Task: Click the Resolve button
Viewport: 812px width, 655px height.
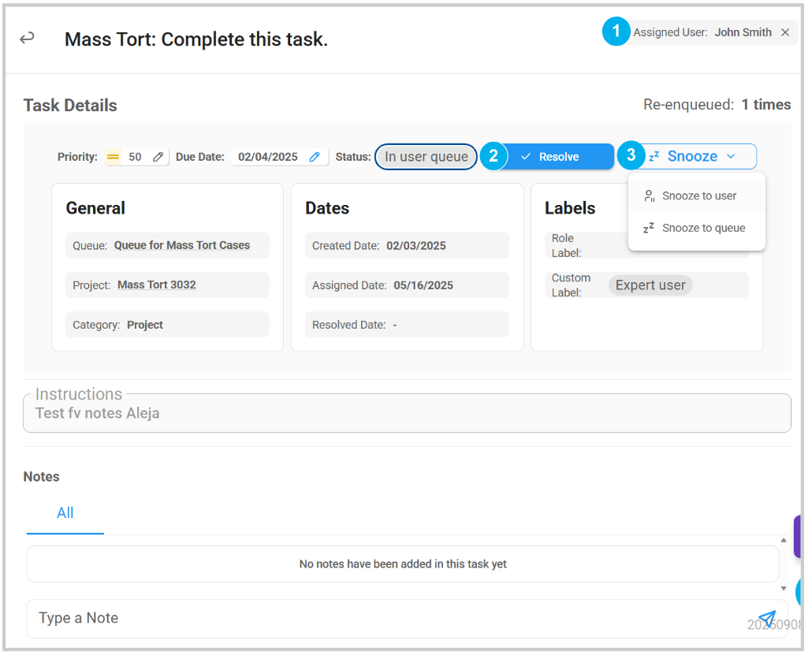Action: [x=558, y=157]
